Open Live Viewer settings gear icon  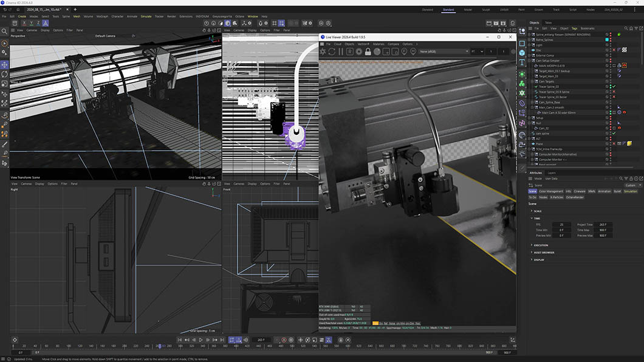point(359,52)
